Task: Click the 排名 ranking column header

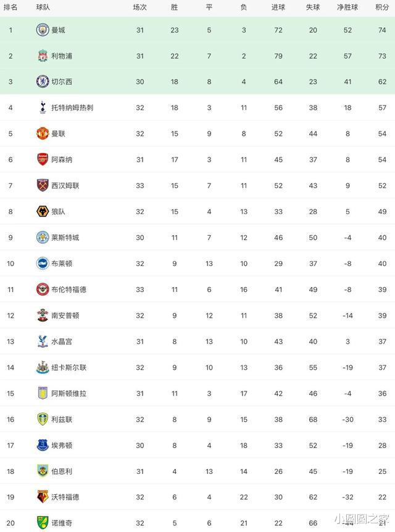Action: click(x=10, y=7)
